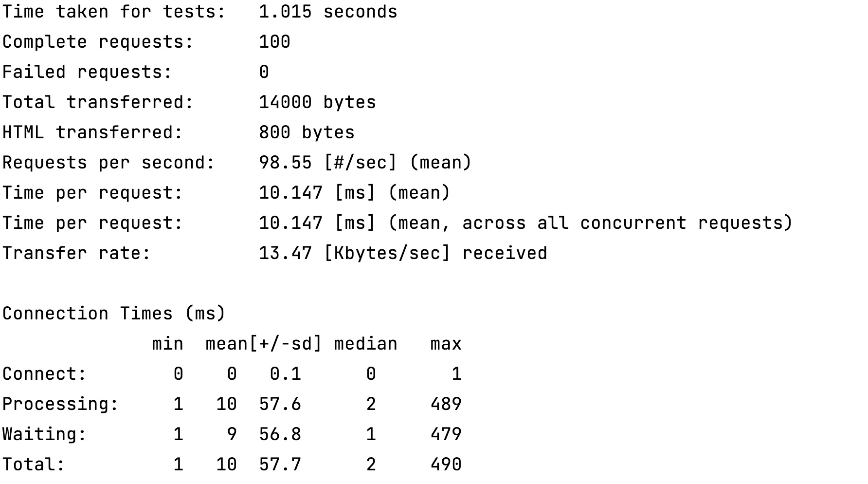Click the Total max value 490
868x484 pixels.
point(446,465)
